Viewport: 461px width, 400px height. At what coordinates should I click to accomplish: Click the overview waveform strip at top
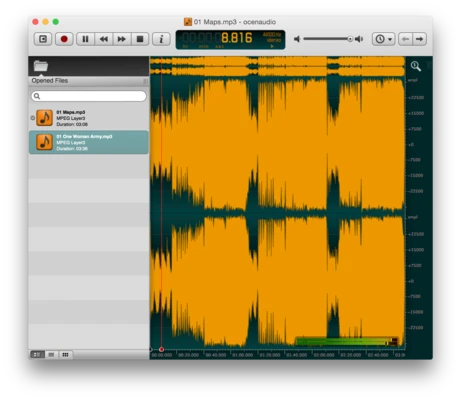[277, 66]
